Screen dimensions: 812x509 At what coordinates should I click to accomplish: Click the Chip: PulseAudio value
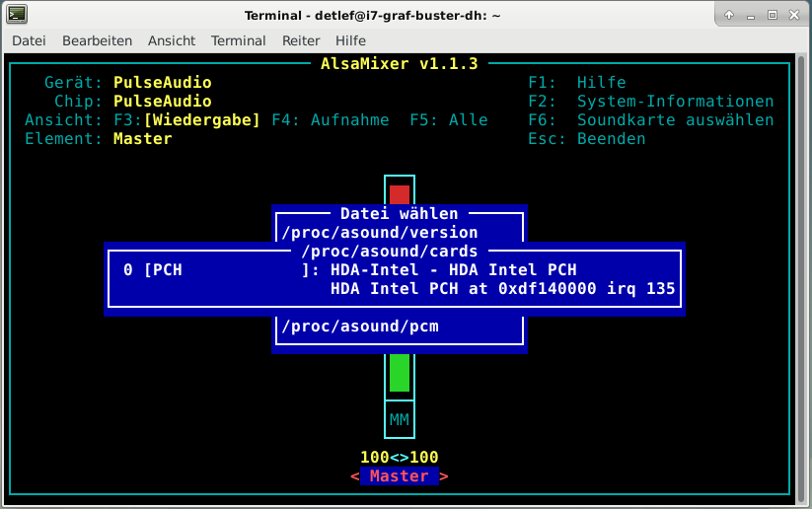163,101
